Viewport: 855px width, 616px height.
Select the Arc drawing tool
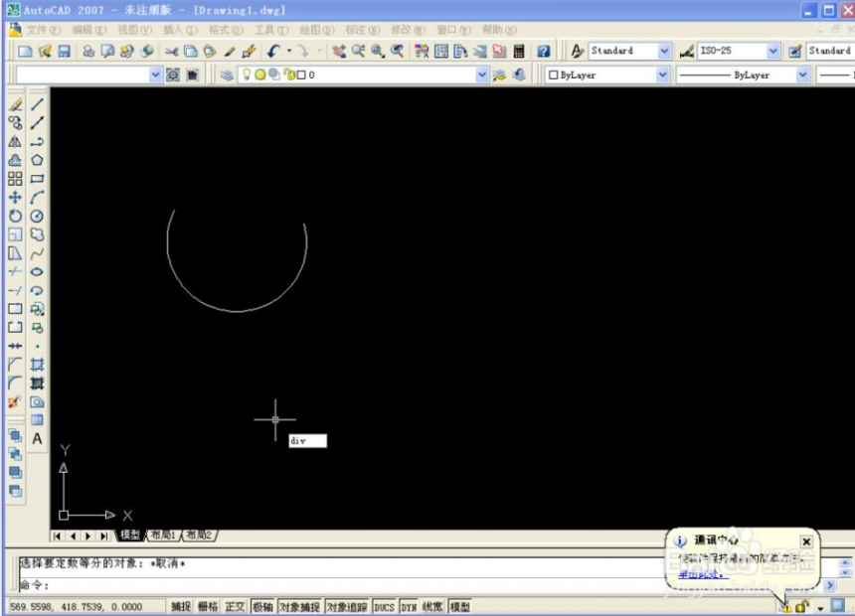[x=37, y=197]
